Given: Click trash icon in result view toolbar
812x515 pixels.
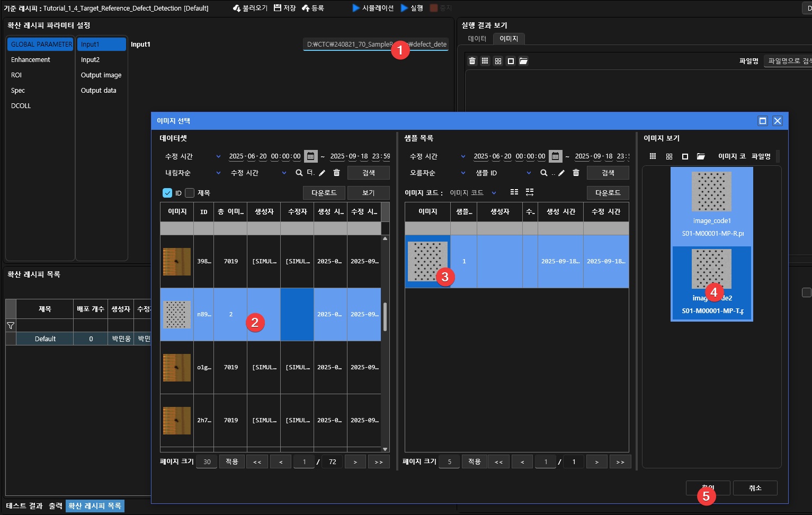Looking at the screenshot, I should click(x=472, y=61).
